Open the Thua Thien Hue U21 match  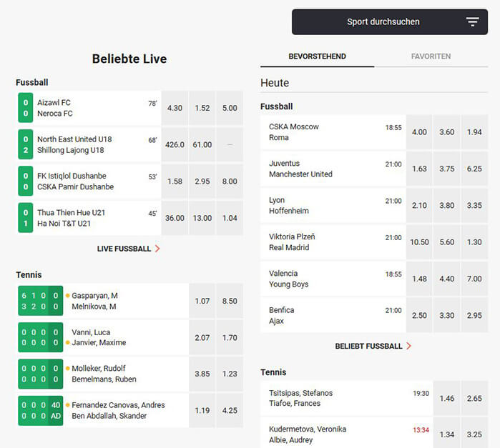tap(89, 218)
